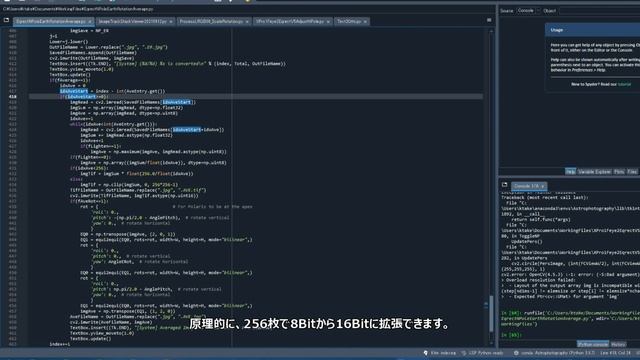Click the highlighted IdxAveStart variable on line 417
Viewport: 640px width, 360px height.
pos(74,91)
